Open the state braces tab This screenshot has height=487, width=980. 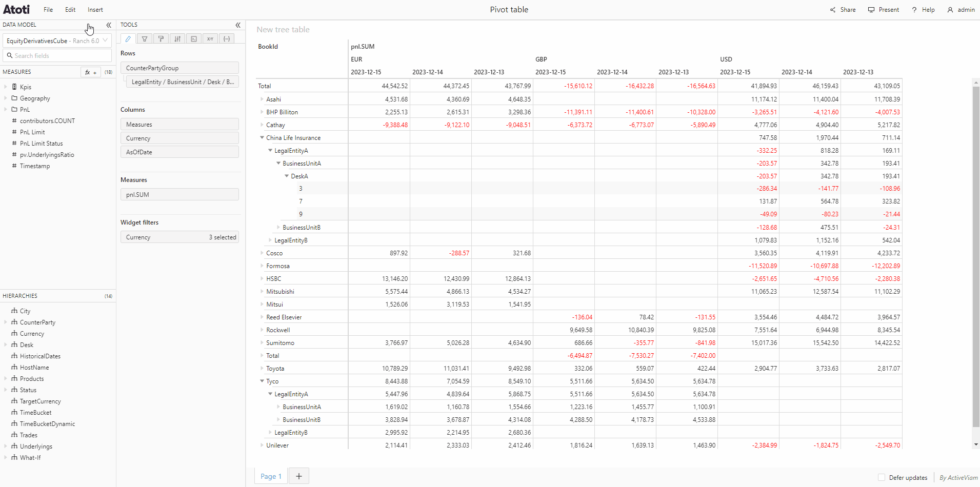click(x=227, y=38)
